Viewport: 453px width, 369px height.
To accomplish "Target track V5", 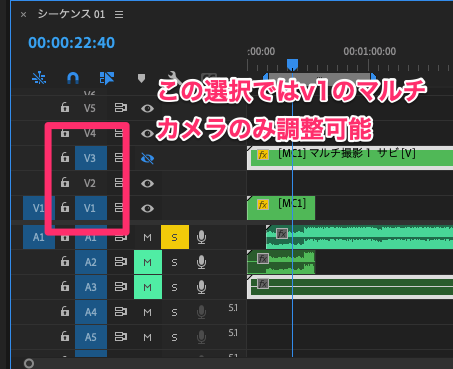I will [x=90, y=108].
